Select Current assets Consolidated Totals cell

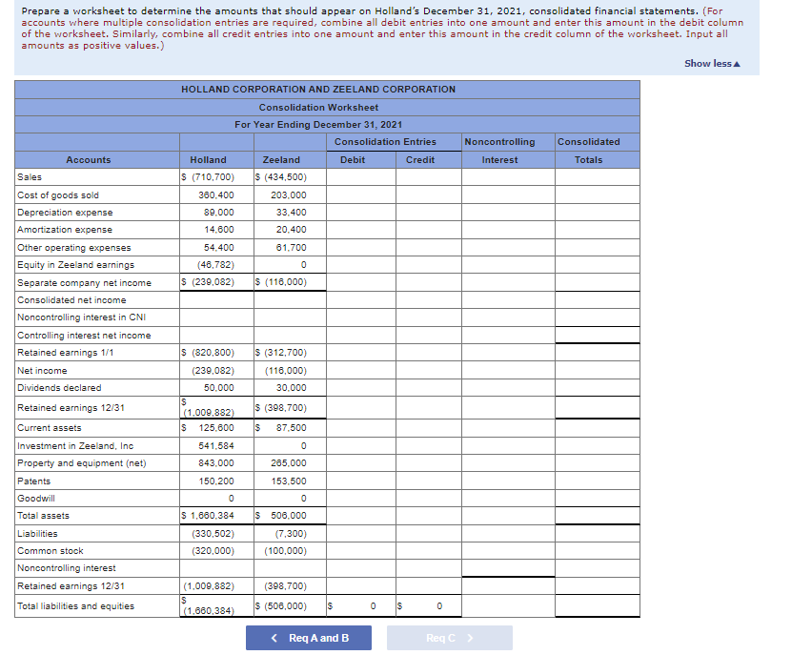tap(598, 428)
